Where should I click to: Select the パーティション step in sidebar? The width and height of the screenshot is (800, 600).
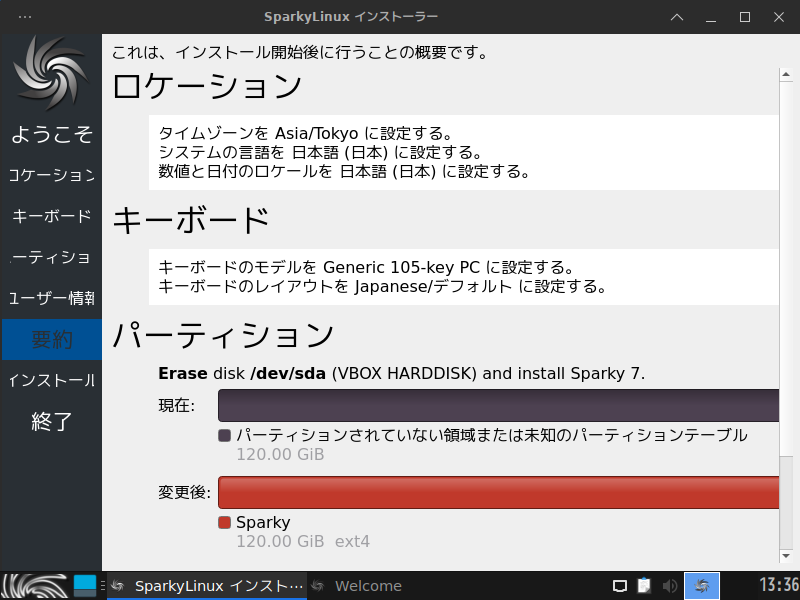point(52,258)
